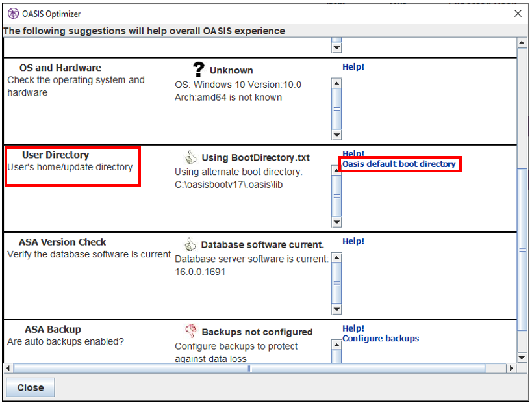
Task: Click the path "C:\oasisbootv17\.oasis\lib"
Action: pyautogui.click(x=229, y=185)
